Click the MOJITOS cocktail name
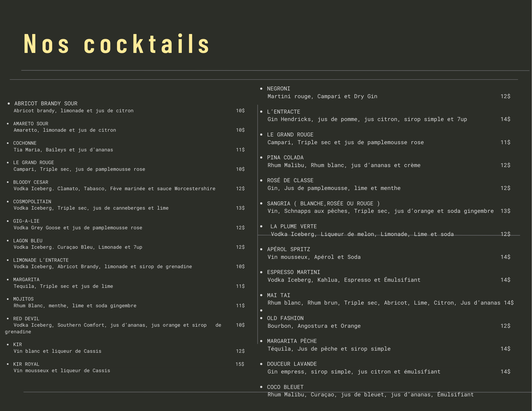Image resolution: width=532 pixels, height=411 pixels. coord(23,299)
